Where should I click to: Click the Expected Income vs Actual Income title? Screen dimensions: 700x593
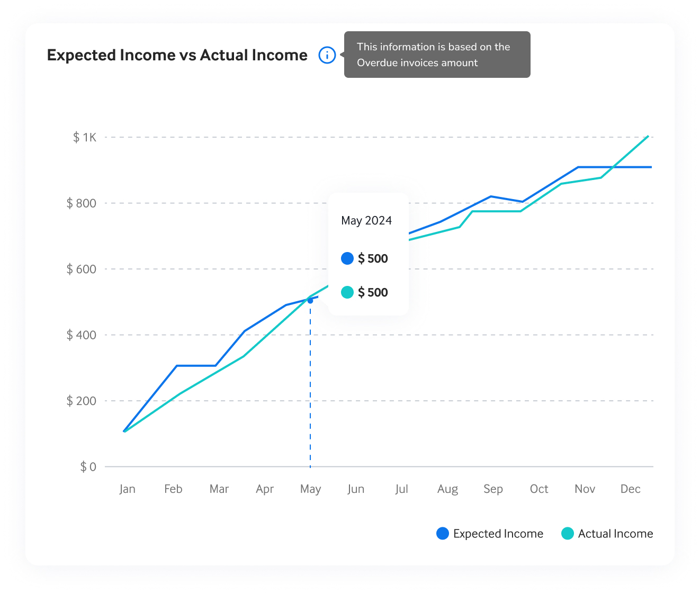tap(177, 55)
